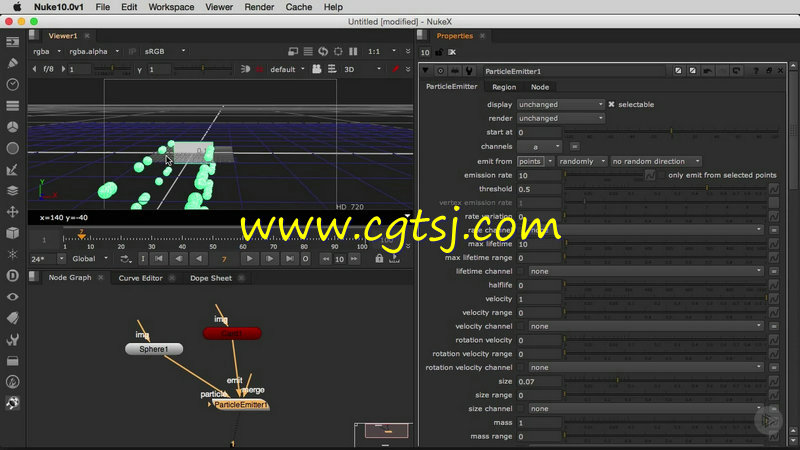
Task: Go to the first frame
Action: 159,259
